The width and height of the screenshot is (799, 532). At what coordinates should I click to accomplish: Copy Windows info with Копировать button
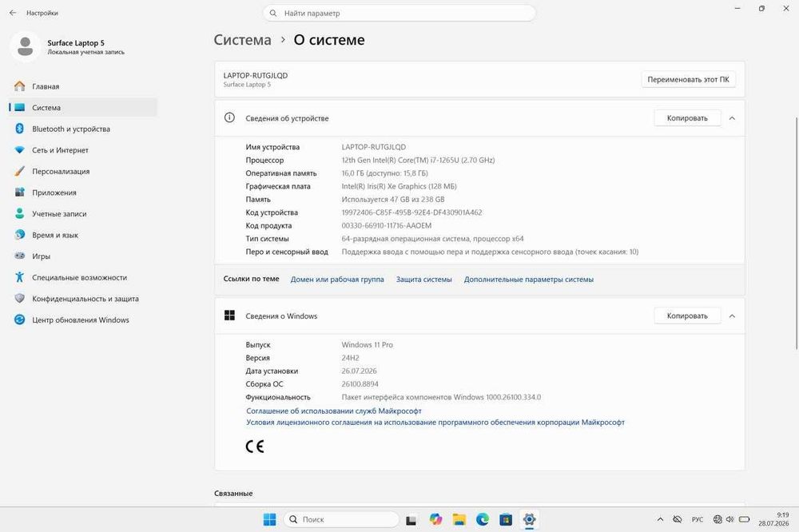687,316
